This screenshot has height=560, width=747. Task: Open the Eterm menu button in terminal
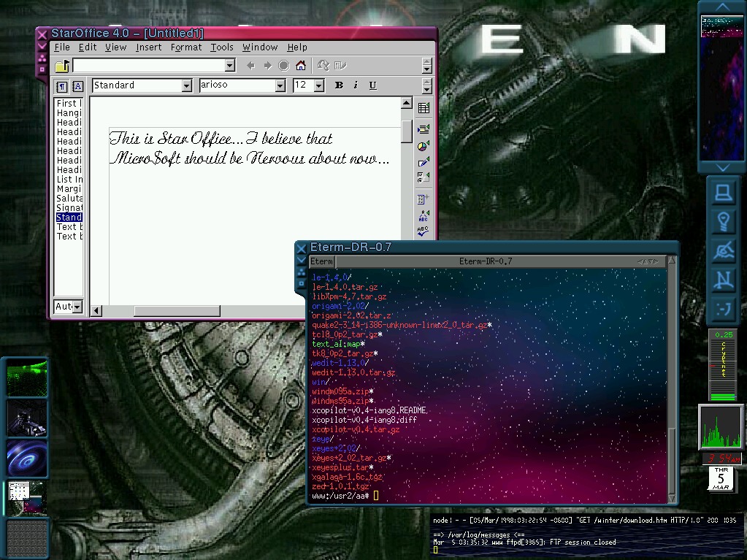point(321,261)
